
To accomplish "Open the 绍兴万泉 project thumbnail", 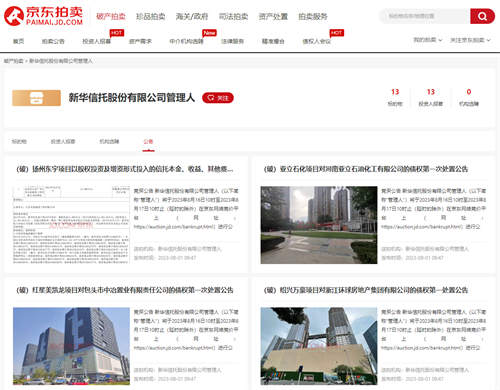I will [319, 346].
